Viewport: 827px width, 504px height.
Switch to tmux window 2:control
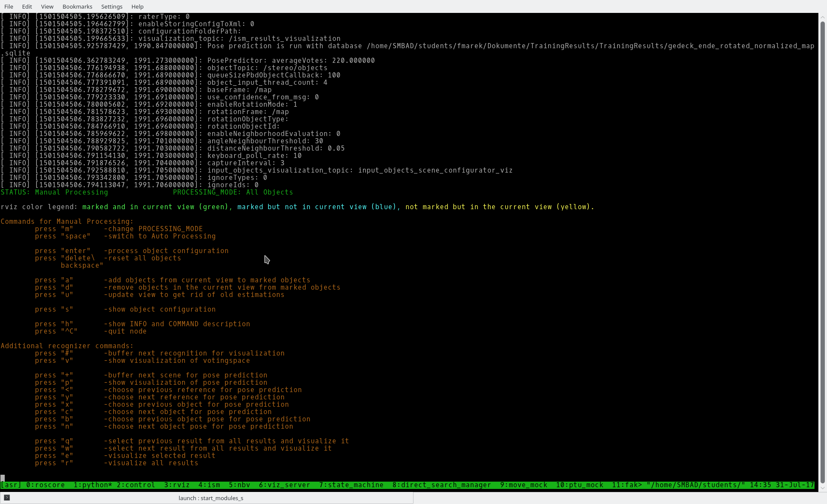(136, 485)
